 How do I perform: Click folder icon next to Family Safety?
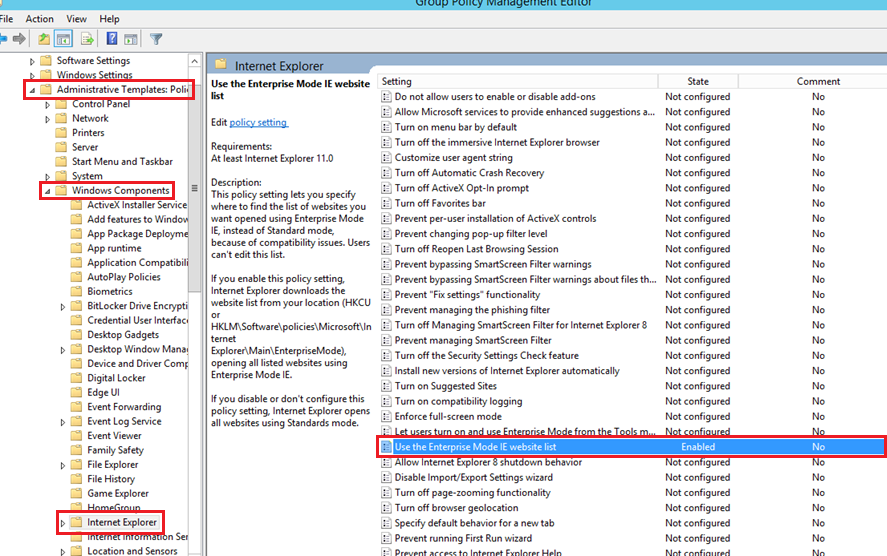(x=76, y=450)
